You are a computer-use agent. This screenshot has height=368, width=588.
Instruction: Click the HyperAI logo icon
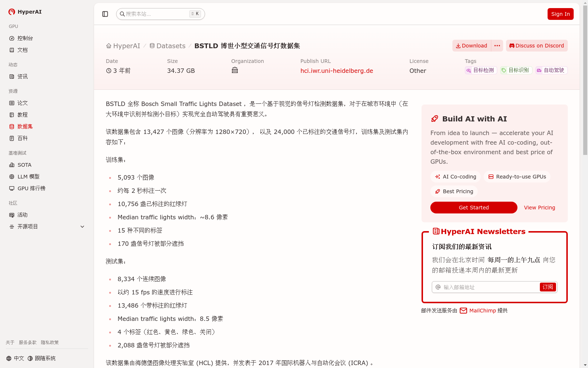click(12, 12)
